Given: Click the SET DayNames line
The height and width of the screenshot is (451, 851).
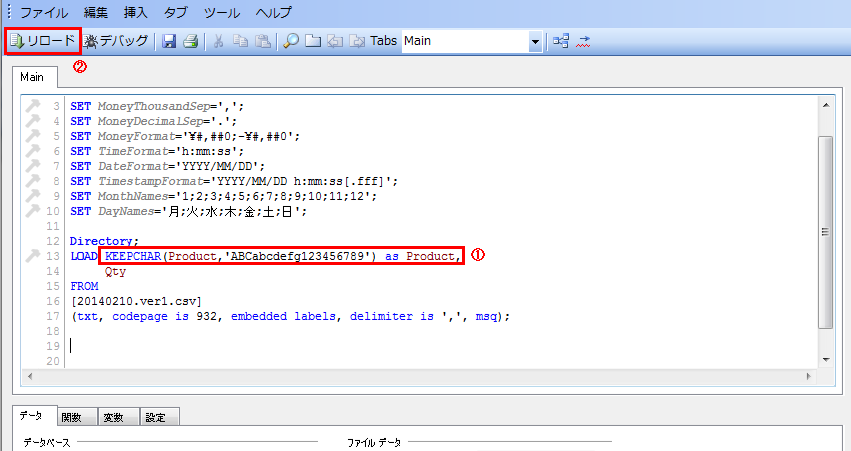Looking at the screenshot, I should pos(188,211).
